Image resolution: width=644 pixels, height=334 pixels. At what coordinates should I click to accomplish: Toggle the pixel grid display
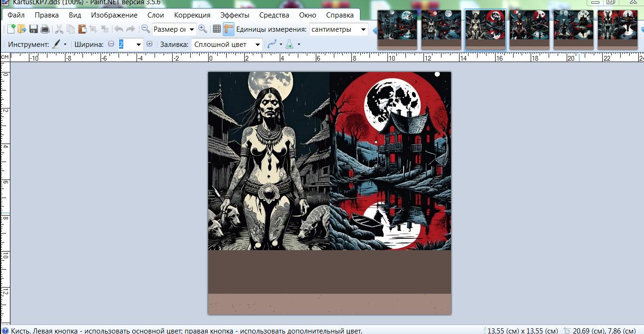(x=217, y=29)
